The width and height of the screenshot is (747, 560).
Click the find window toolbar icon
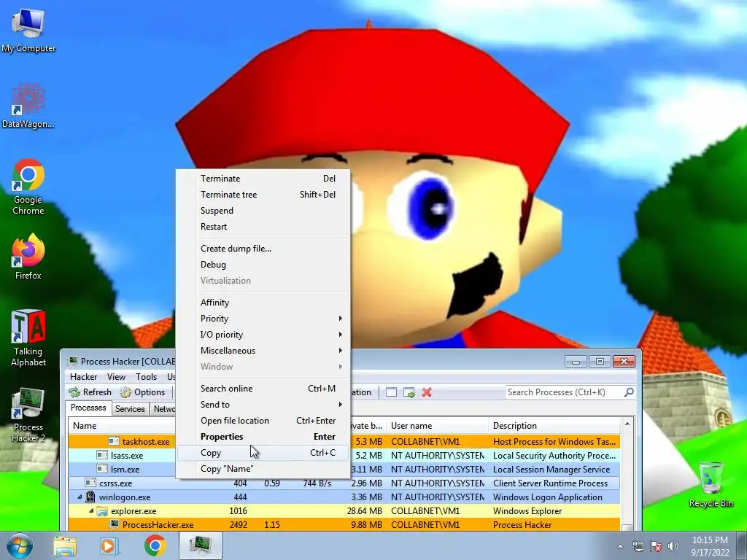(391, 392)
